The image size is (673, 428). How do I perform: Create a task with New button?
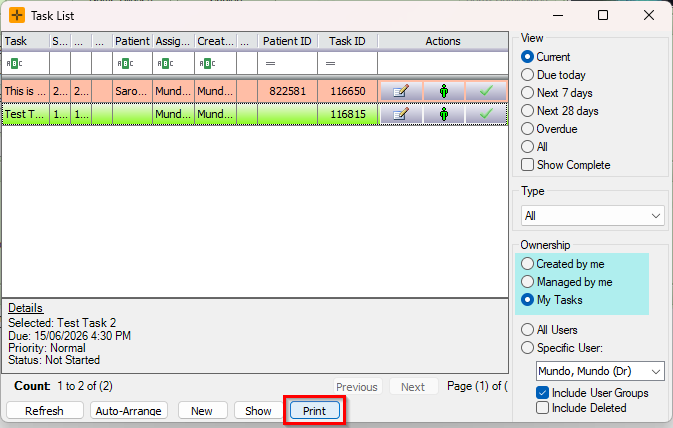pyautogui.click(x=202, y=410)
